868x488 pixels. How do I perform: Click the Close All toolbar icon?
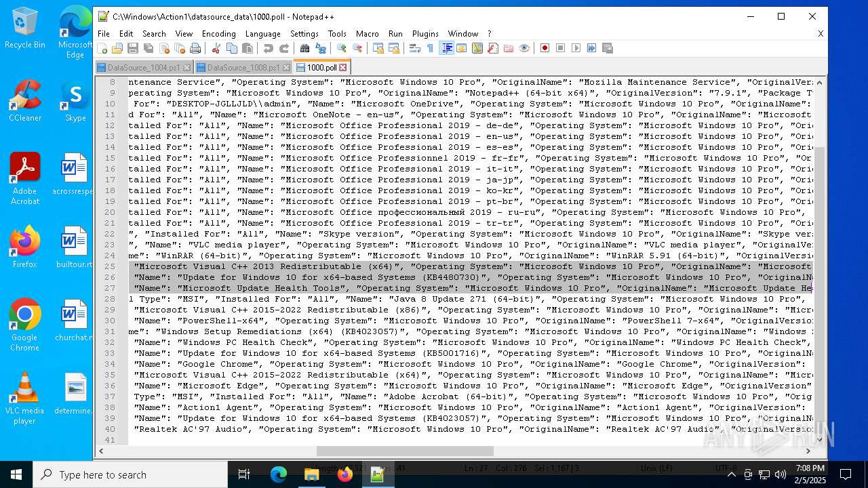click(180, 48)
